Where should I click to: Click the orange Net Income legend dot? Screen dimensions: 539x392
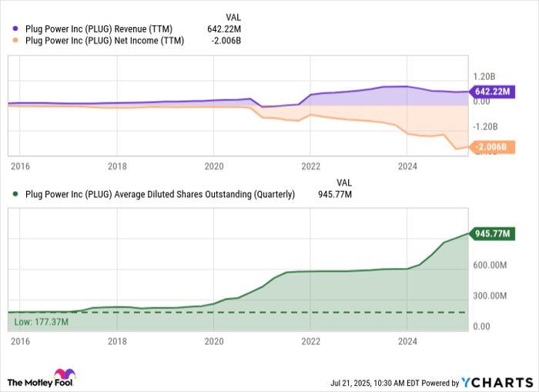coord(15,40)
